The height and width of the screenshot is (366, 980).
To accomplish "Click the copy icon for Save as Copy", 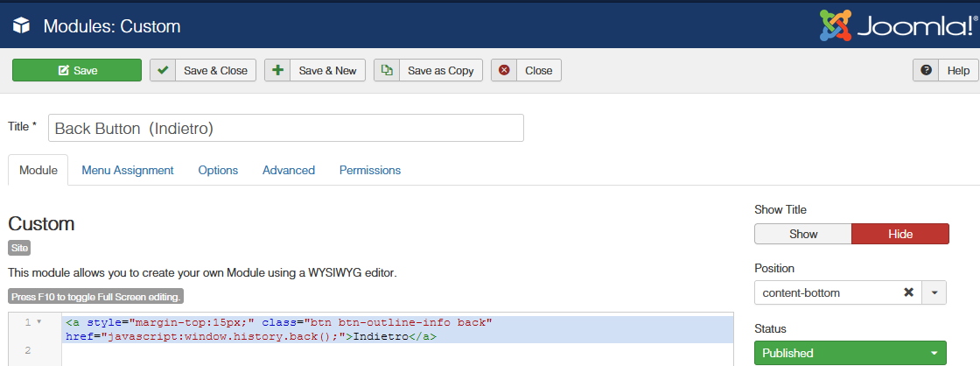I will click(x=387, y=71).
